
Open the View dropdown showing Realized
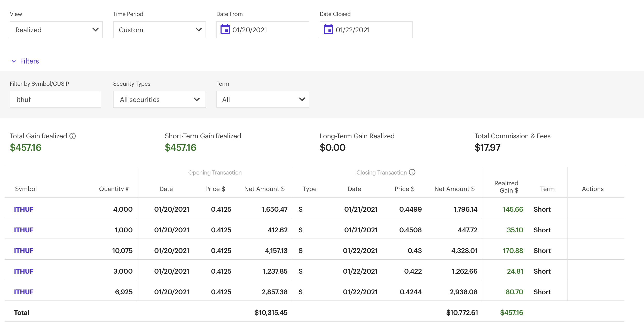coord(56,30)
